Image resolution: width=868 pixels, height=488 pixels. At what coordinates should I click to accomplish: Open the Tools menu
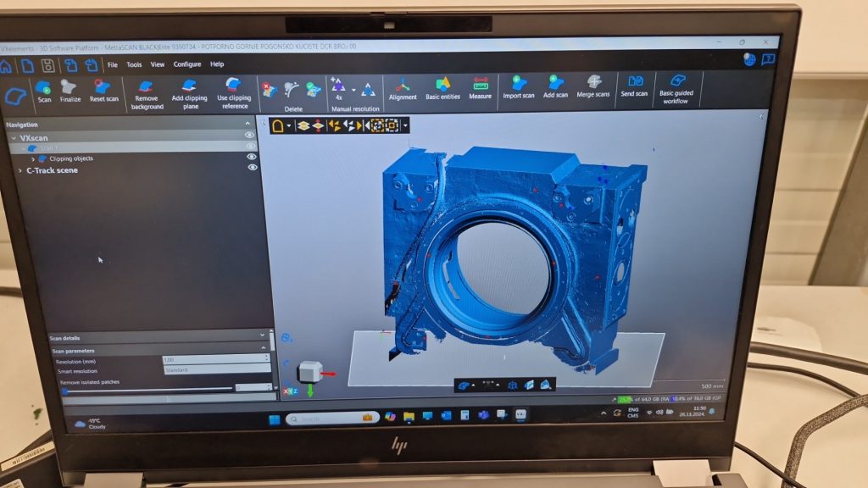(x=134, y=64)
